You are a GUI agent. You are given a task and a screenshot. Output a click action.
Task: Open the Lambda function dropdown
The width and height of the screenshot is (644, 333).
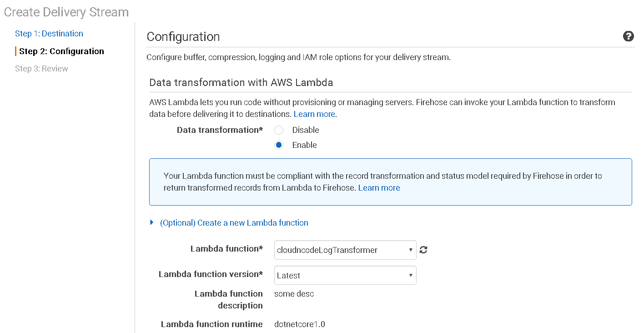pyautogui.click(x=345, y=250)
